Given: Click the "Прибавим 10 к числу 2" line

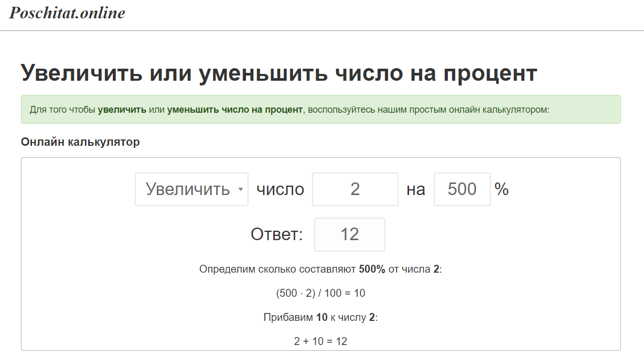Looking at the screenshot, I should (320, 317).
